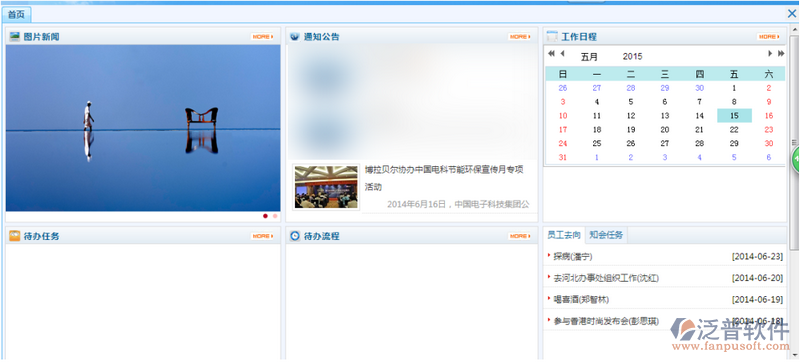Expand the green side panel handle
Image resolution: width=800 pixels, height=362 pixels.
point(795,160)
